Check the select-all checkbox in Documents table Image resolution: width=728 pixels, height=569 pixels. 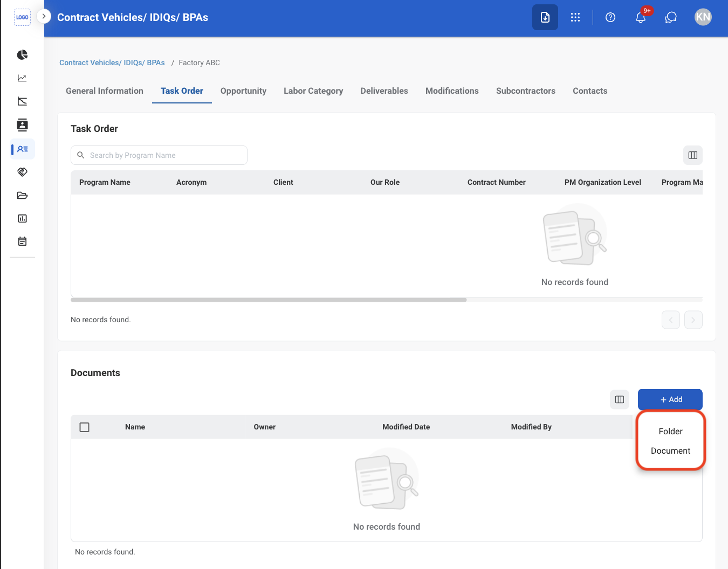click(x=85, y=427)
